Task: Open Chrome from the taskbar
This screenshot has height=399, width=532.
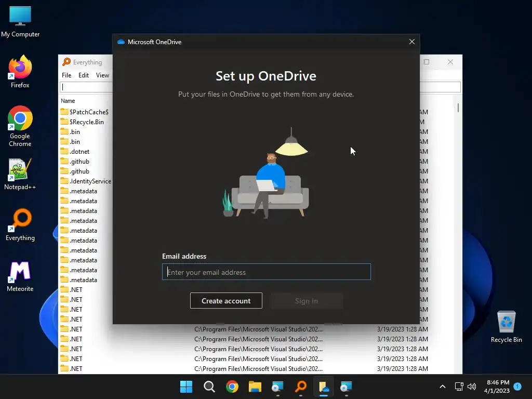Action: click(x=232, y=387)
